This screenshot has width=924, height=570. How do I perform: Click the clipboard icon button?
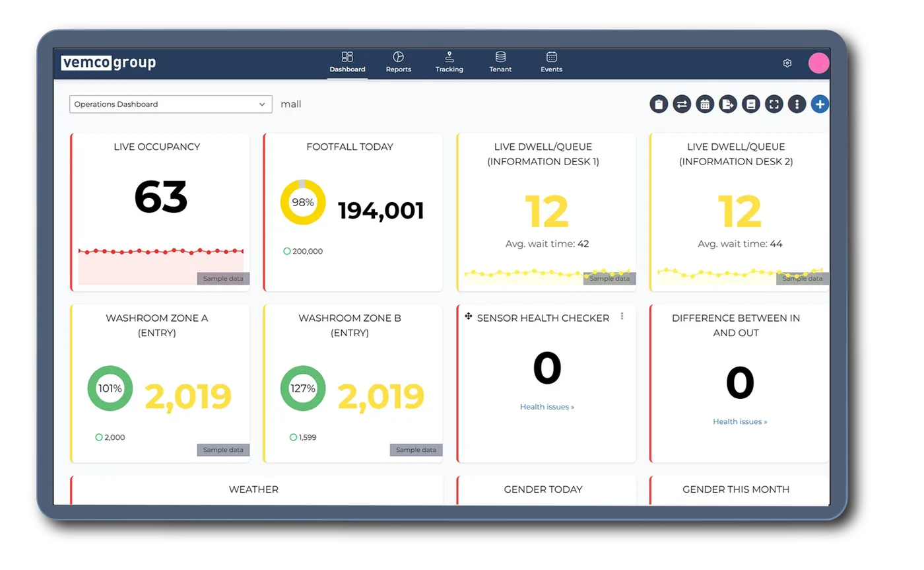[x=659, y=104]
